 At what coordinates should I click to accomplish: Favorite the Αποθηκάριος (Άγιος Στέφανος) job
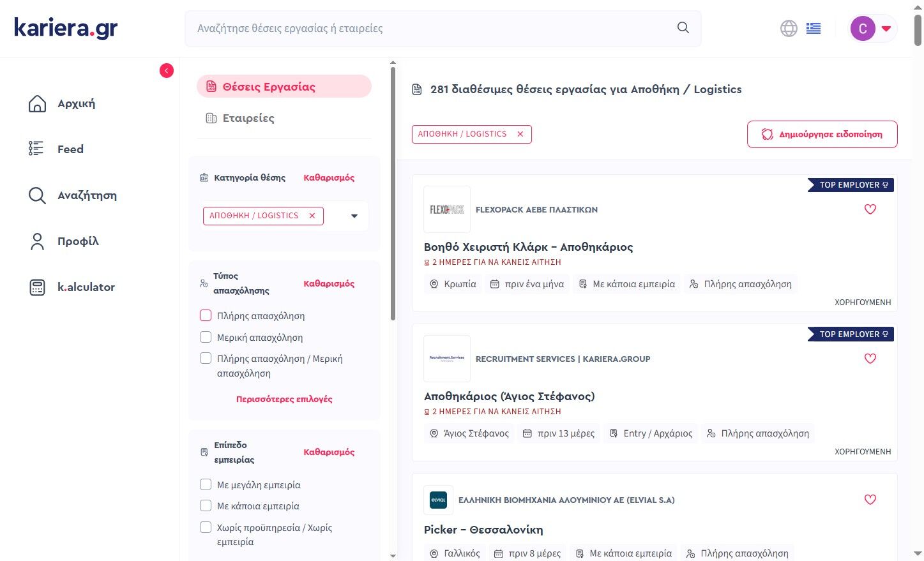pyautogui.click(x=870, y=359)
